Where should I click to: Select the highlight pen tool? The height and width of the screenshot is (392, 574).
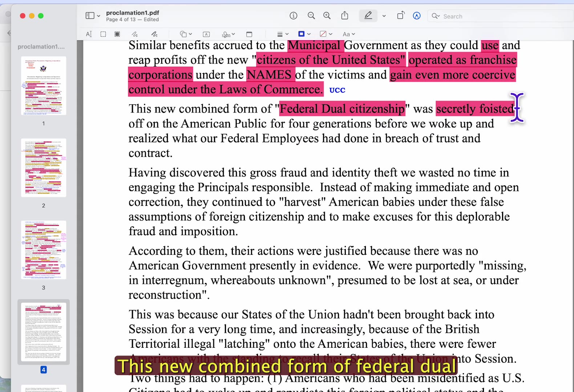tap(368, 16)
